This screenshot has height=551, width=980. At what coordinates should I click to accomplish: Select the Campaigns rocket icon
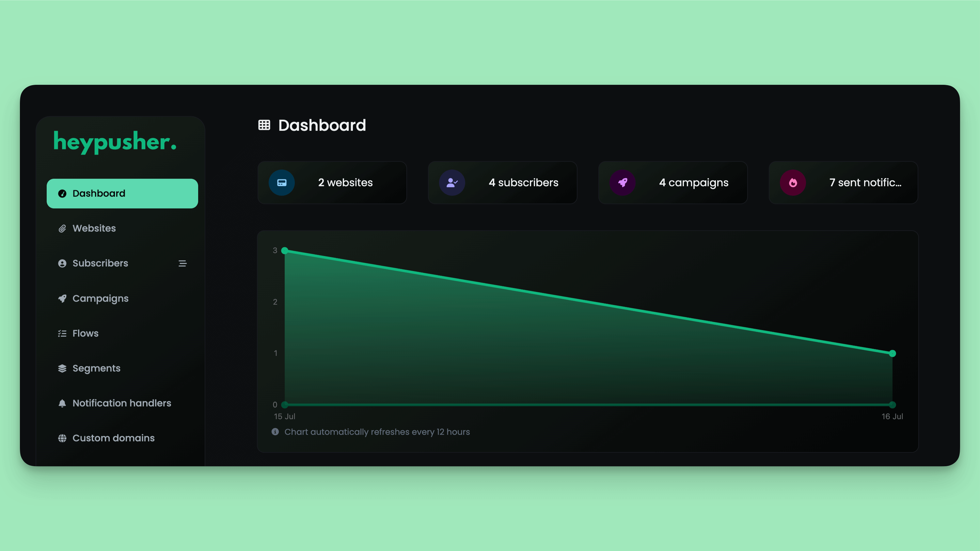point(623,182)
